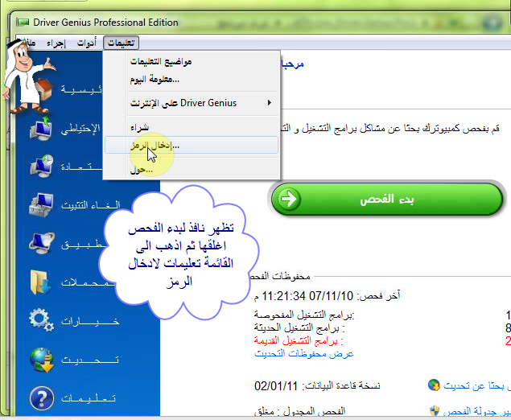
Task: Click الفحص المجدول status text
Action: click(299, 412)
